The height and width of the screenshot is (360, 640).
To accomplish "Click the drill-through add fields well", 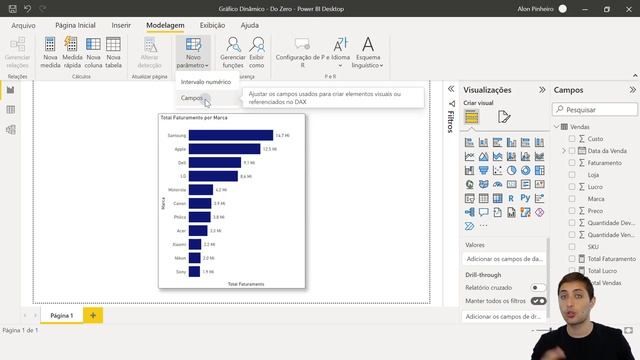I will click(504, 316).
